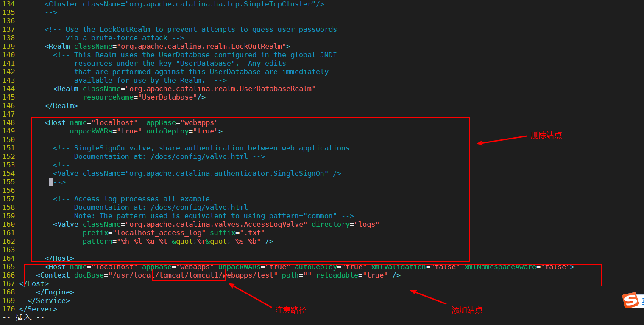Click the red annotation label 添加站点
The width and height of the screenshot is (644, 325).
[467, 310]
